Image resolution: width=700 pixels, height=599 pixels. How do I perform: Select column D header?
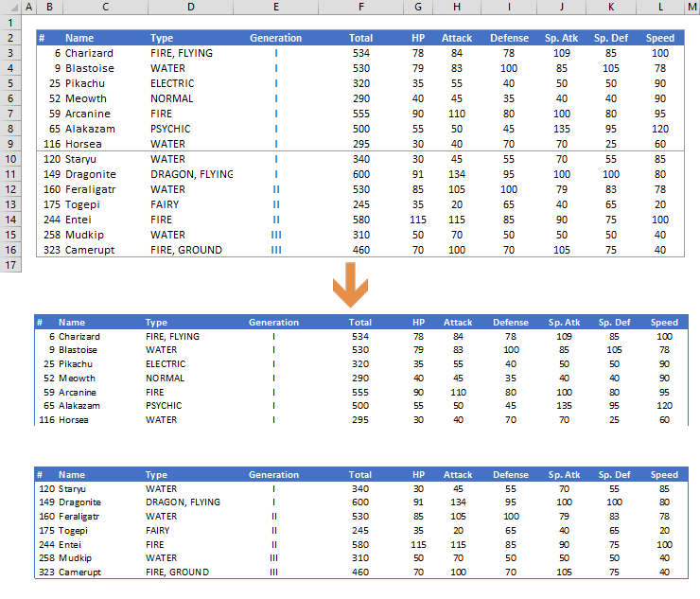191,8
